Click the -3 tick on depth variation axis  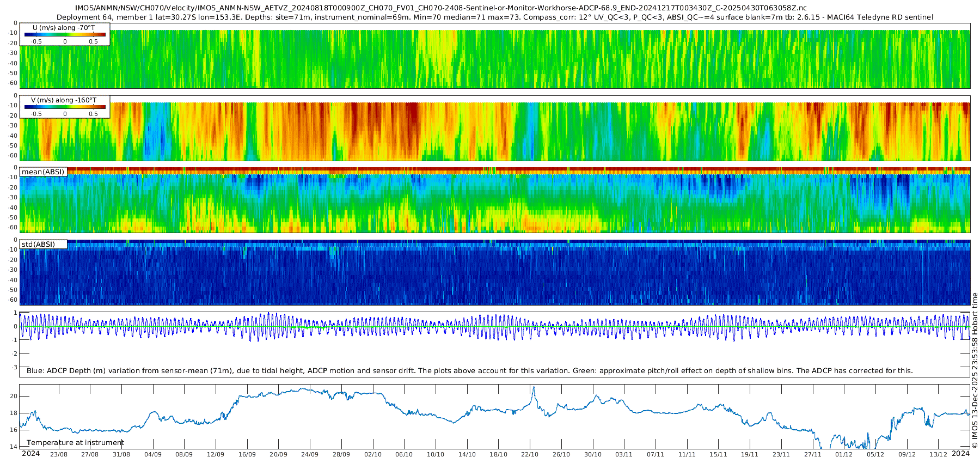click(x=15, y=367)
